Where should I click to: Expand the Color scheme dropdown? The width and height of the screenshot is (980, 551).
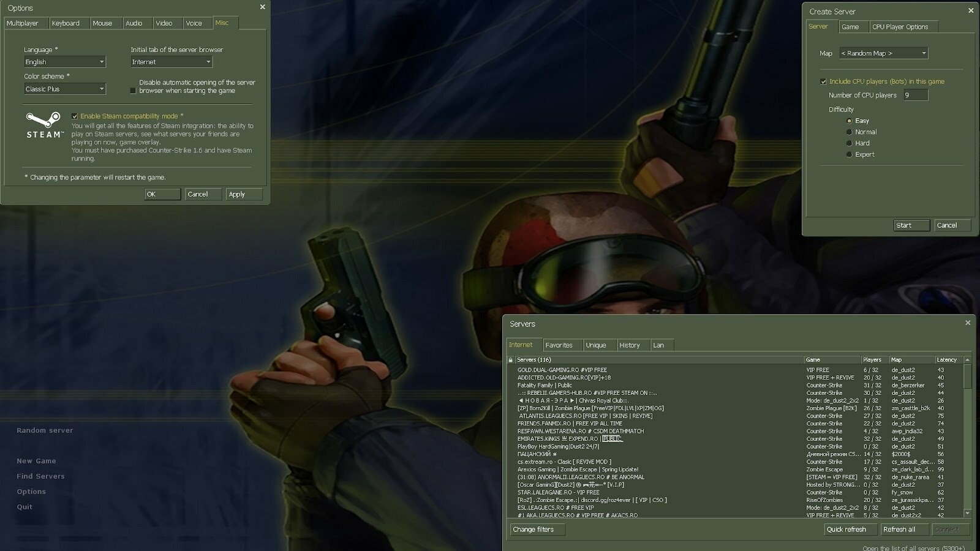tap(64, 89)
